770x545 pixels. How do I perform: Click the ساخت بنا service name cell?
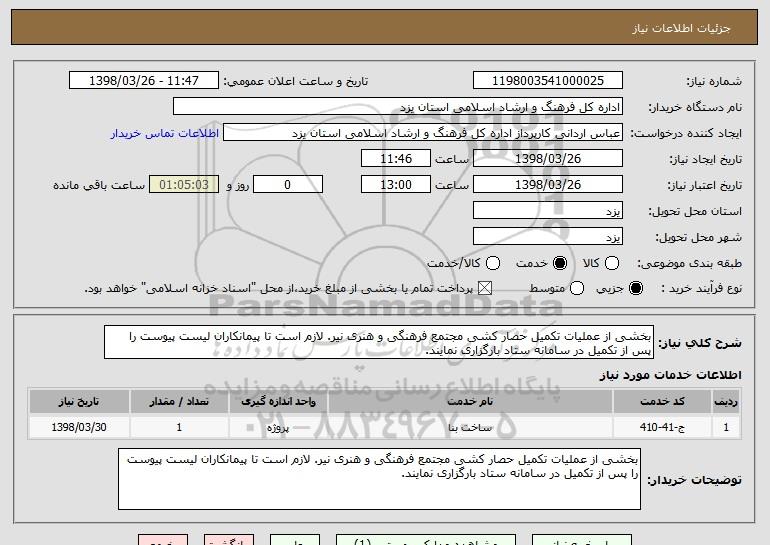point(470,427)
